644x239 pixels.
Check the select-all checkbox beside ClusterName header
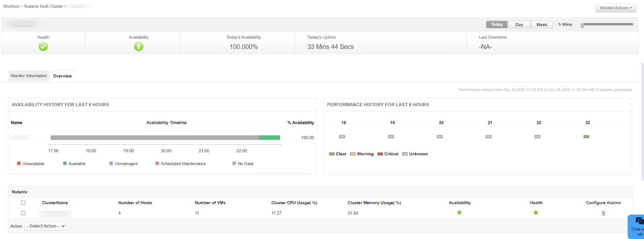(x=23, y=203)
